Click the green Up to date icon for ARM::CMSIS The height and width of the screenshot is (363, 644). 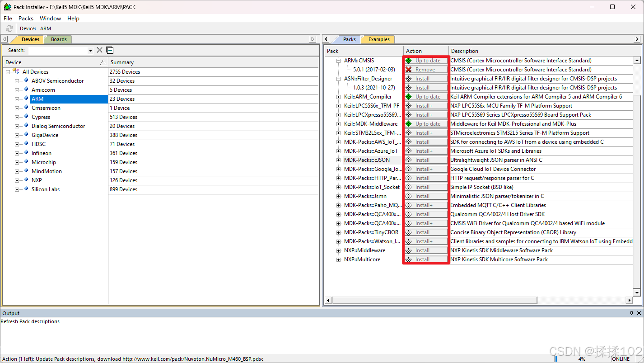[x=409, y=61]
